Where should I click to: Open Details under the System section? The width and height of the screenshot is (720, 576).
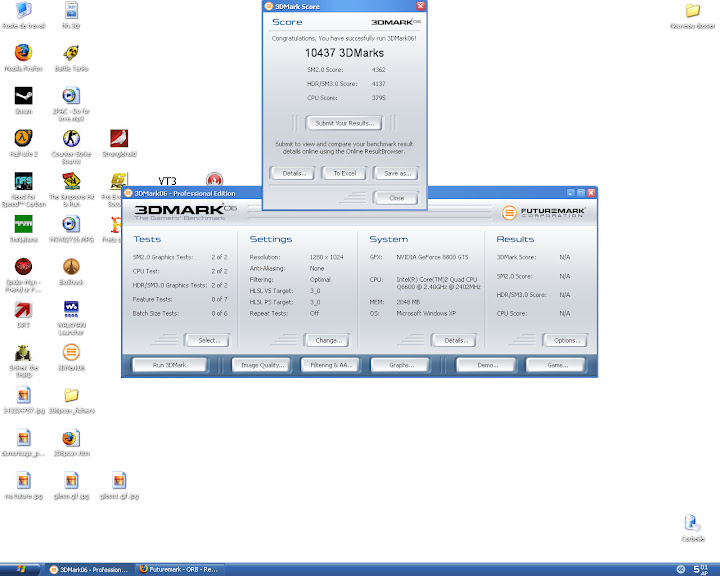point(454,340)
